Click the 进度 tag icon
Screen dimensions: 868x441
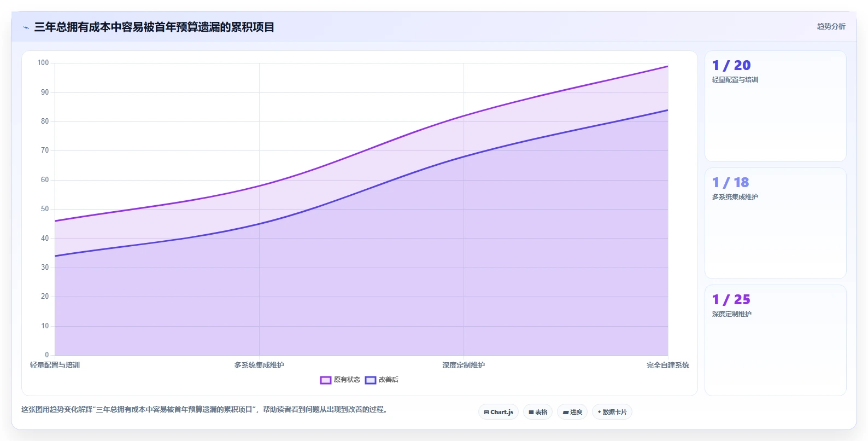click(566, 413)
